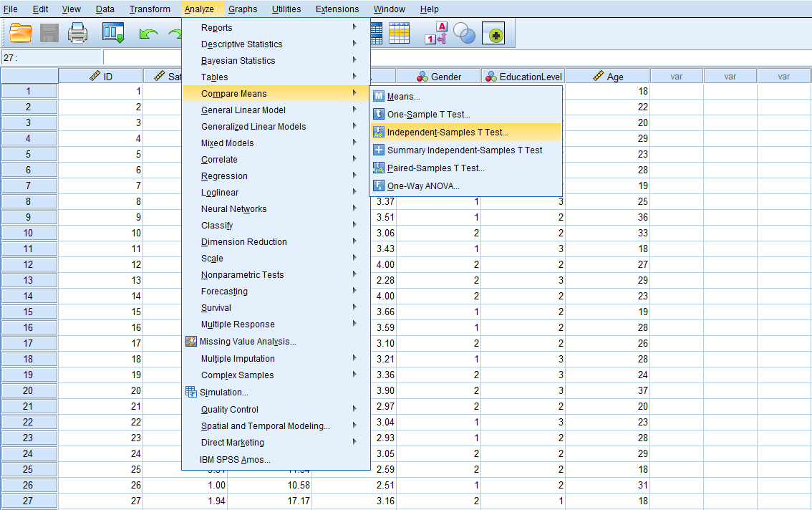Click the green Undo arrow icon
Screen dimensions: 812x510
pyautogui.click(x=148, y=34)
